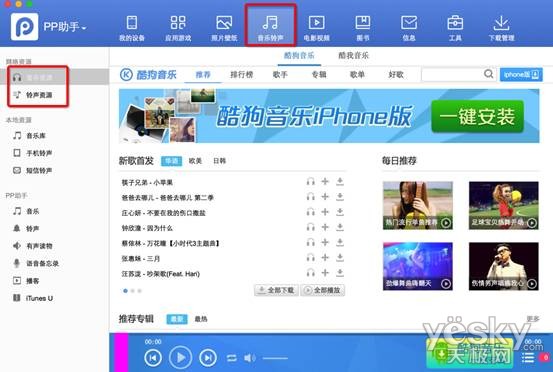Open 劲爆舞曲嗨翻天 thumbnail
This screenshot has height=372, width=553.
pyautogui.click(x=418, y=266)
